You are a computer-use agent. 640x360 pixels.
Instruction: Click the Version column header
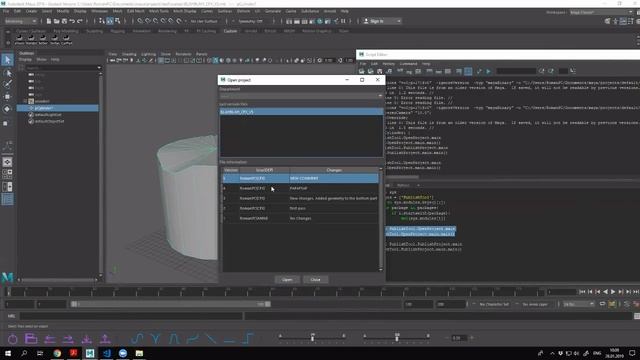pyautogui.click(x=231, y=170)
